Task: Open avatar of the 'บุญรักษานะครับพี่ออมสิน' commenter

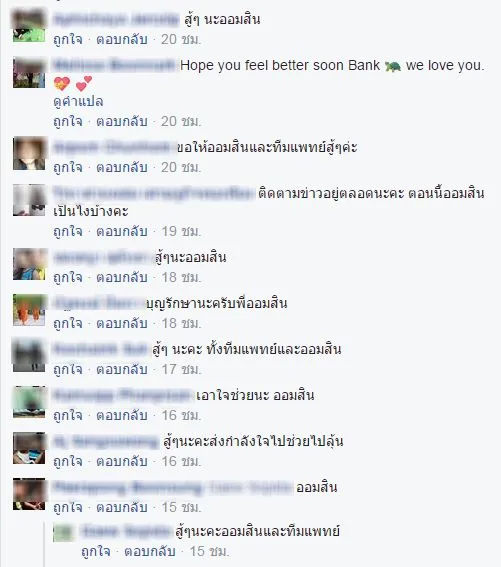Action: 29,310
